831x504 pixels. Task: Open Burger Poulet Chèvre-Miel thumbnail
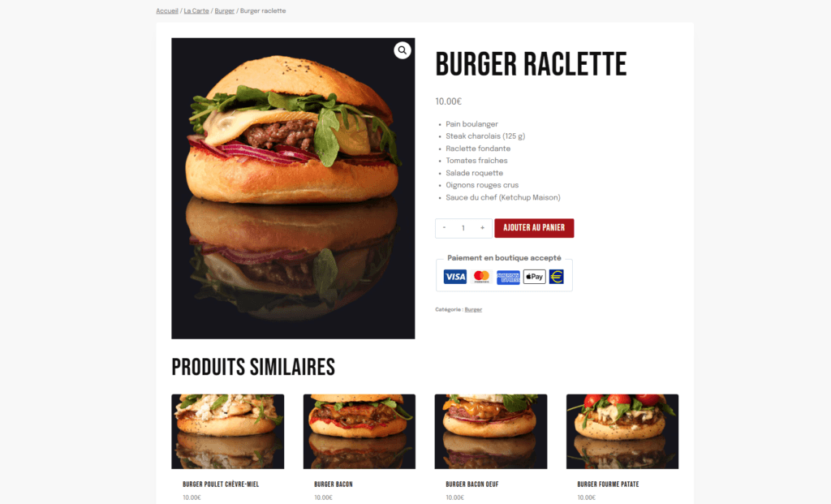coord(228,432)
